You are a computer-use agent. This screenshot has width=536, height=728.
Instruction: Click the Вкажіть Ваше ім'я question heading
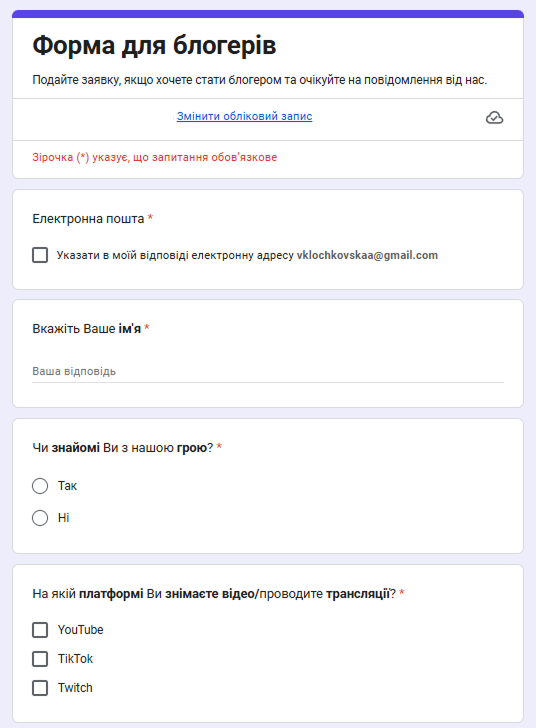[86, 329]
